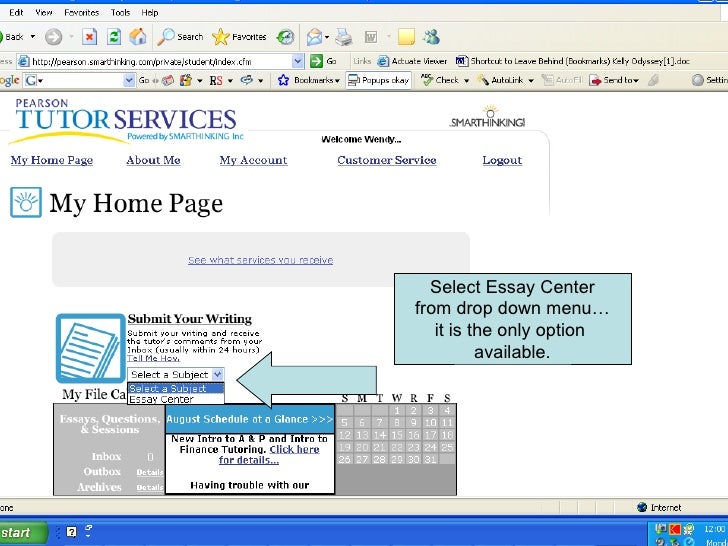Open Google toolbar Settings

click(709, 80)
